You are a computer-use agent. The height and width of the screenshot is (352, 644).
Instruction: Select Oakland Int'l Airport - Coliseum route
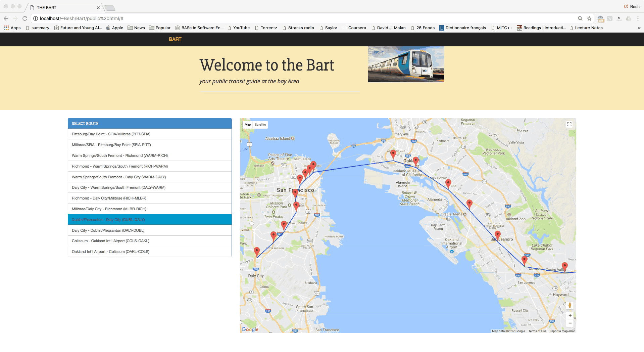[x=150, y=252]
